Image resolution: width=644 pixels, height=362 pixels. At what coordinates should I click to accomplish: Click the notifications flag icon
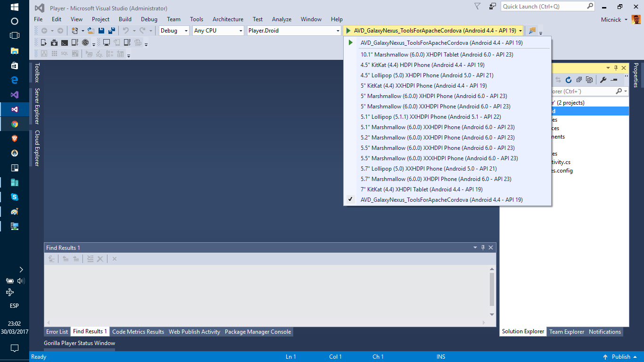477,6
